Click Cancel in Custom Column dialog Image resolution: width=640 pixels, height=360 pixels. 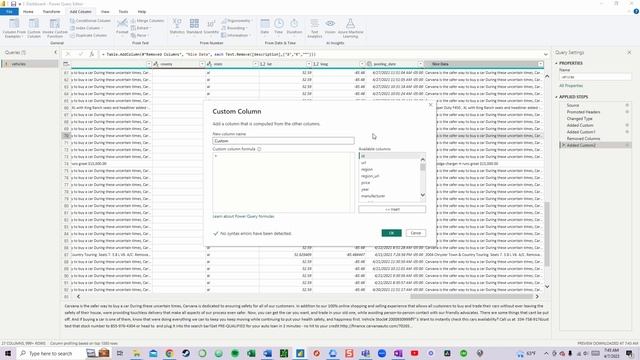pos(416,233)
